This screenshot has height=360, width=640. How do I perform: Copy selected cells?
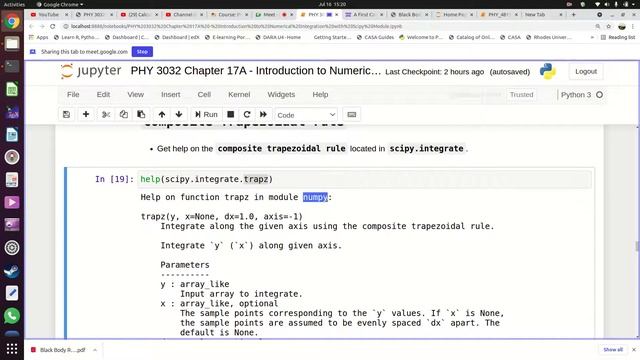[x=124, y=115]
